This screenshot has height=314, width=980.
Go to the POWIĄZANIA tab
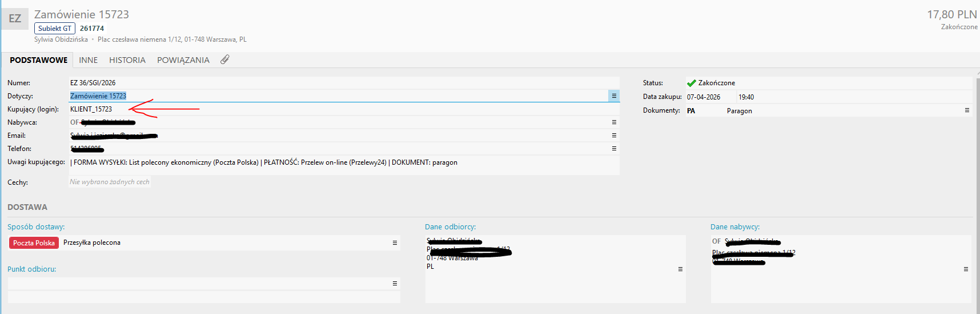pyautogui.click(x=183, y=60)
